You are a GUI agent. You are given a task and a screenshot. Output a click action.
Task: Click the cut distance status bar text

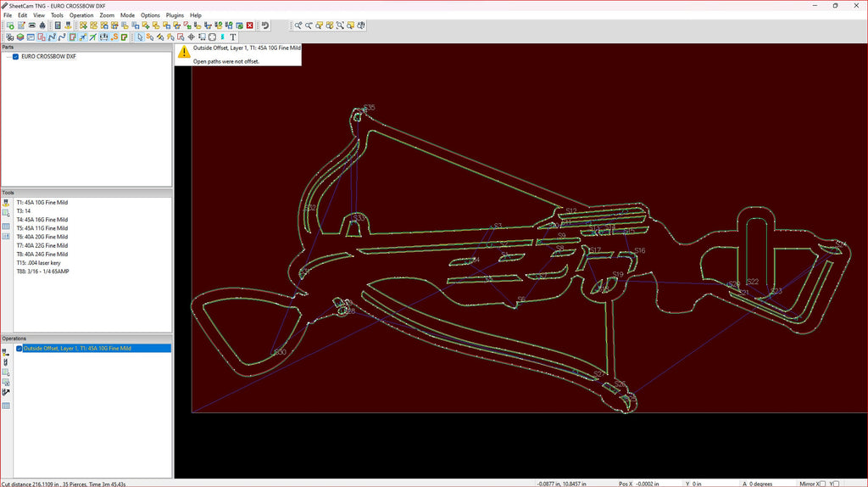[x=64, y=484]
